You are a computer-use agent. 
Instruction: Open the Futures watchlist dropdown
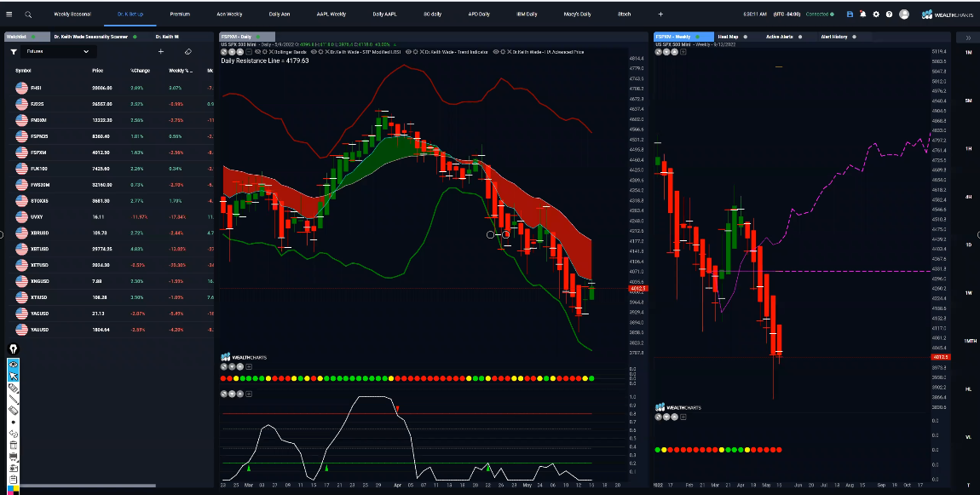[58, 52]
